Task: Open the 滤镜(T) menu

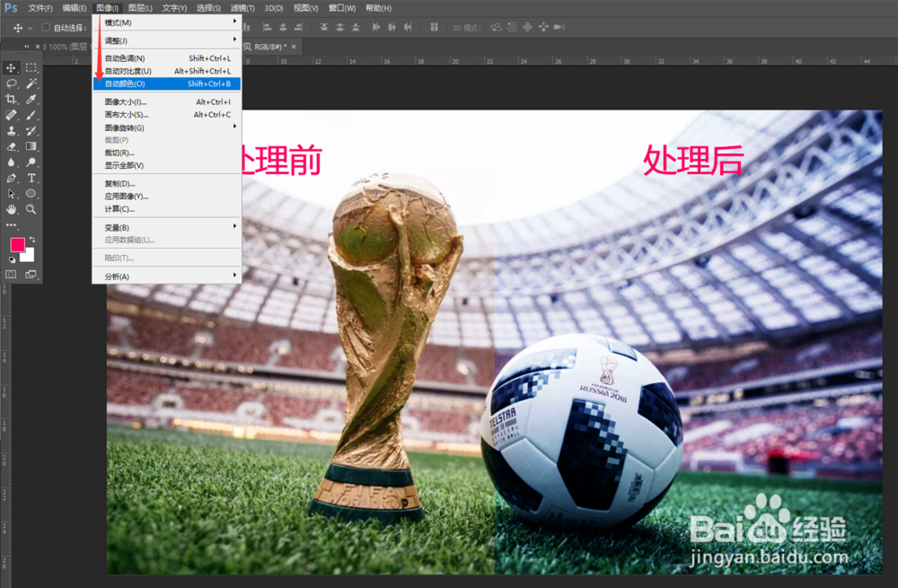Action: click(242, 8)
